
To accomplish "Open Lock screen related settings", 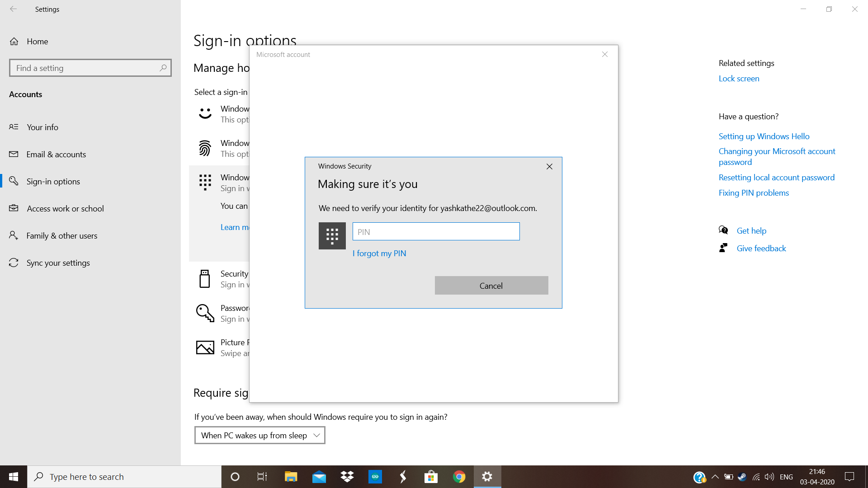I will click(x=739, y=78).
